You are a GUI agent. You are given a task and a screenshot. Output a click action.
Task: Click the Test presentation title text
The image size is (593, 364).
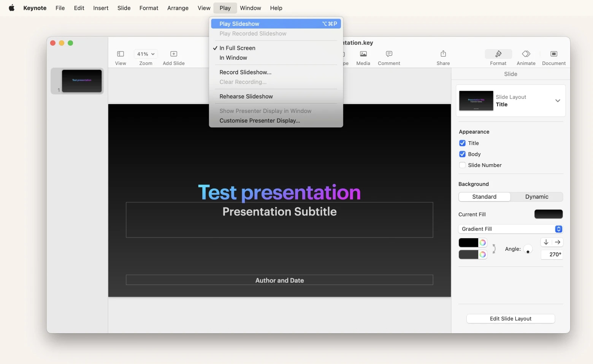pyautogui.click(x=279, y=193)
